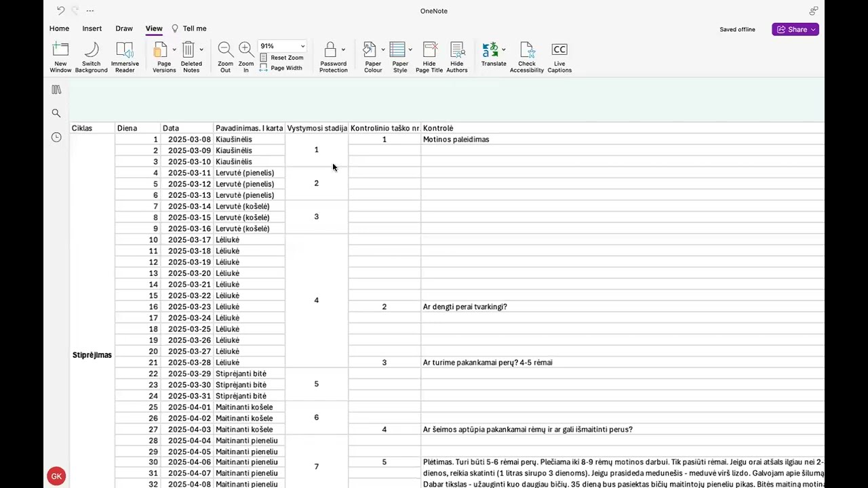Open search from the sidebar
This screenshot has width=868, height=488.
pos(56,113)
